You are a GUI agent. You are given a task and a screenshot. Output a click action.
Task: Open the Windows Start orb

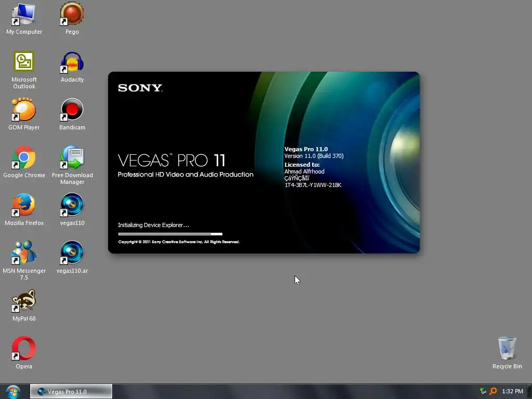coord(13,392)
